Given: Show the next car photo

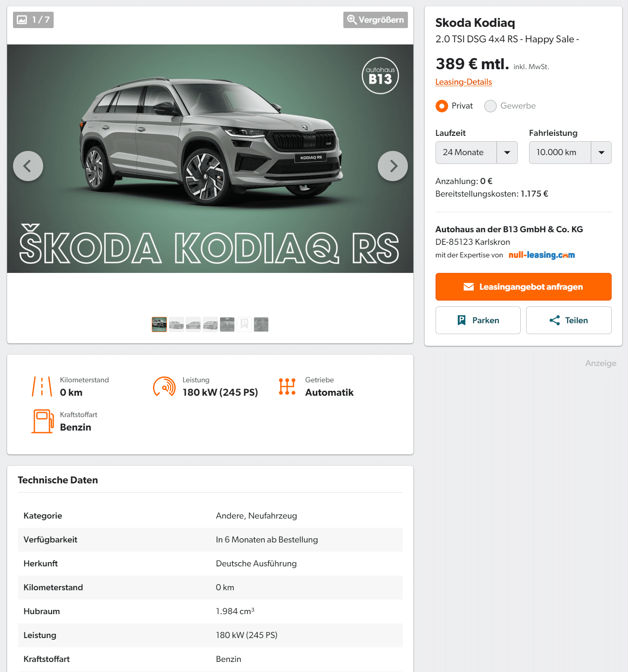Looking at the screenshot, I should click(x=392, y=166).
